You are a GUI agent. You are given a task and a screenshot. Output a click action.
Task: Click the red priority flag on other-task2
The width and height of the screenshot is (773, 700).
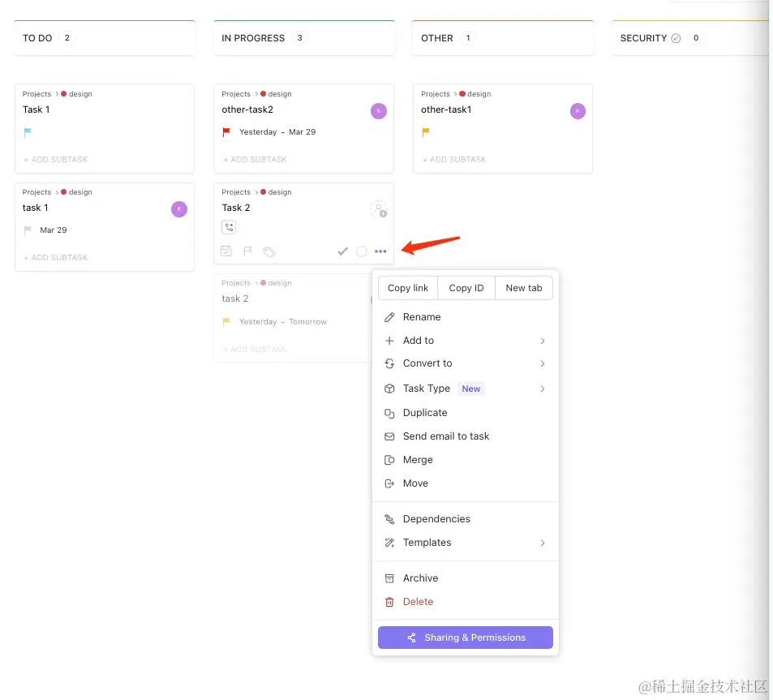pyautogui.click(x=226, y=131)
